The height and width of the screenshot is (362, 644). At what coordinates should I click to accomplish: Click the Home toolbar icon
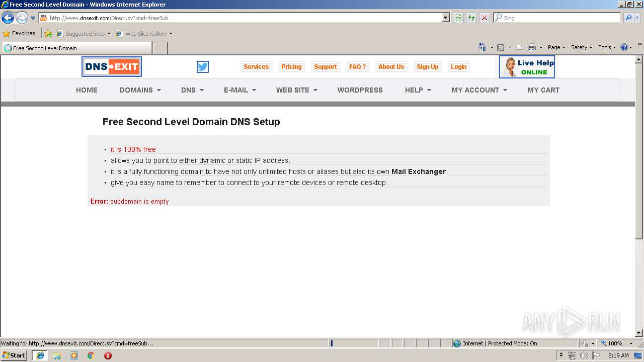[x=482, y=47]
